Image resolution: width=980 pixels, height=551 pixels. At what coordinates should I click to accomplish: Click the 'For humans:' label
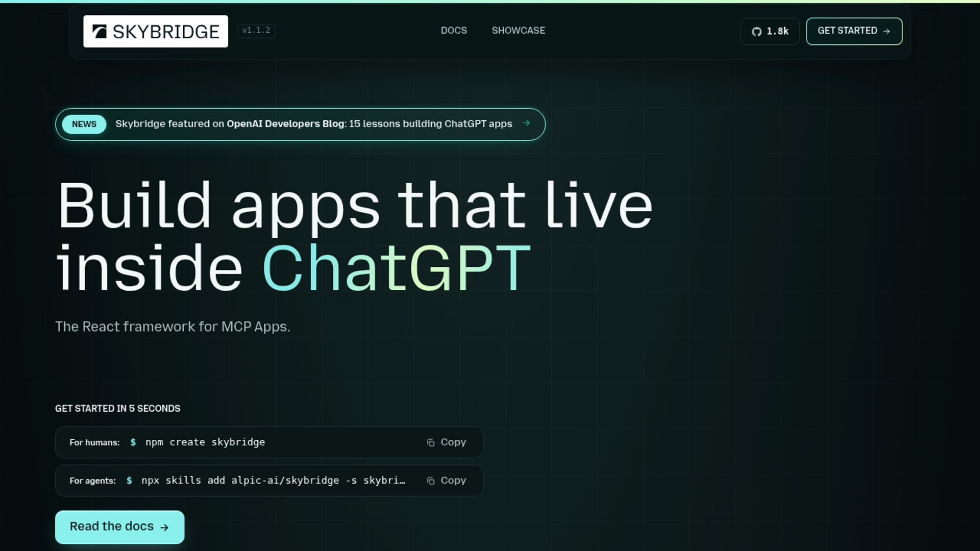tap(94, 442)
